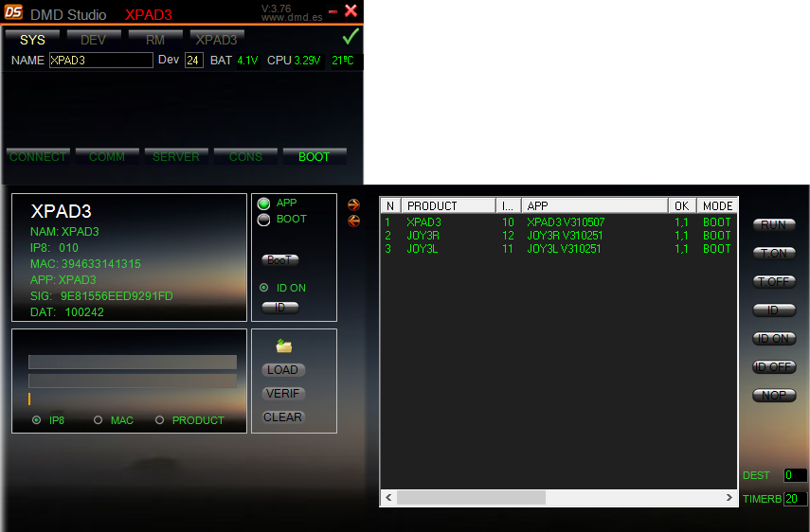Viewport: 810px width, 532px height.
Task: Sort by the OK column header
Action: click(682, 205)
